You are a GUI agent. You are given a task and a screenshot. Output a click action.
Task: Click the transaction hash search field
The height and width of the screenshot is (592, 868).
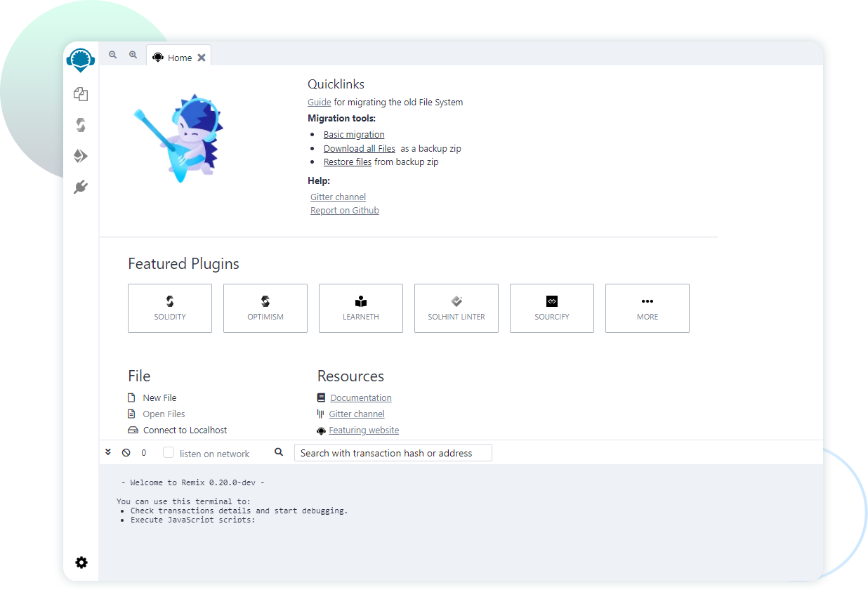click(x=393, y=452)
